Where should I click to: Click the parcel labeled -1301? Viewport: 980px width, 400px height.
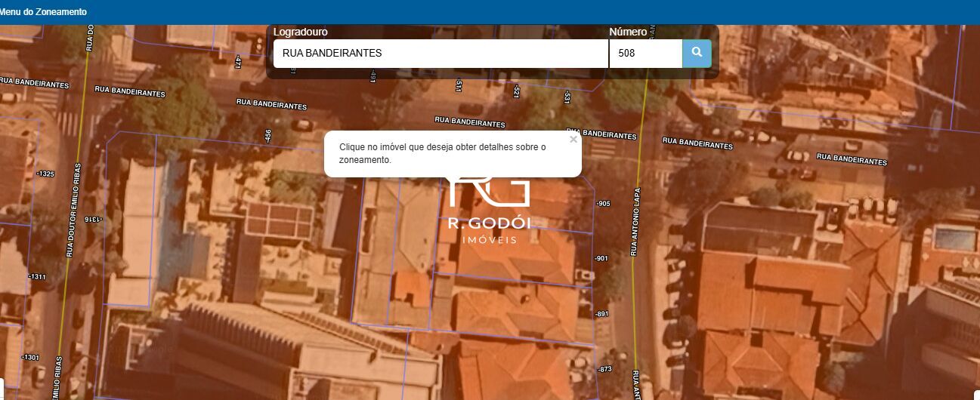pyautogui.click(x=30, y=357)
